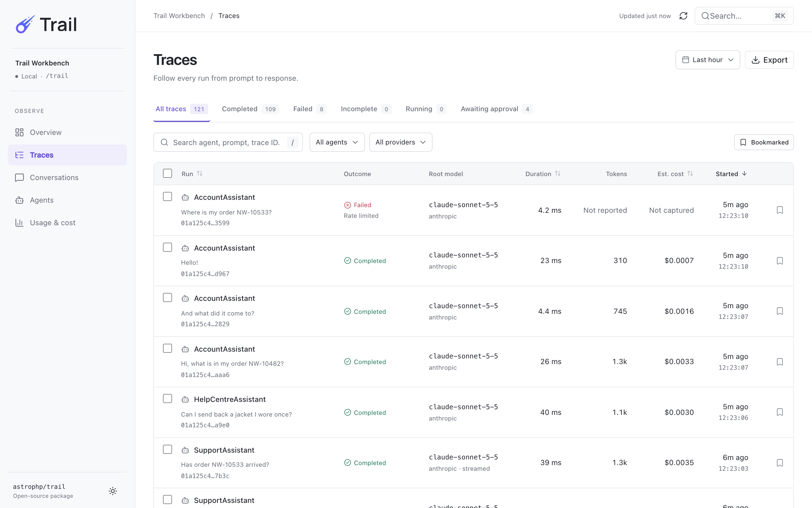812x508 pixels.
Task: Click the 'Rate limited' failure reason text
Action: pyautogui.click(x=361, y=216)
